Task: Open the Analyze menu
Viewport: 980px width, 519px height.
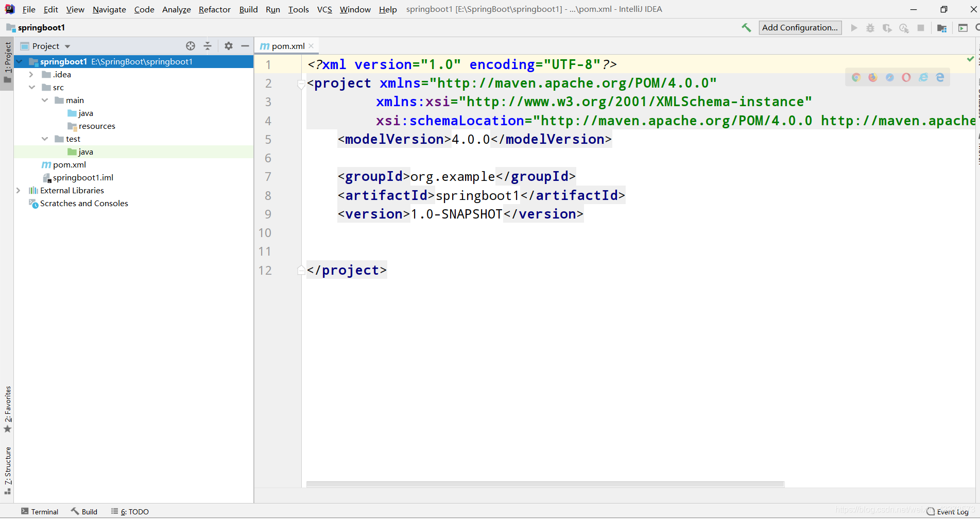Action: pyautogui.click(x=176, y=9)
